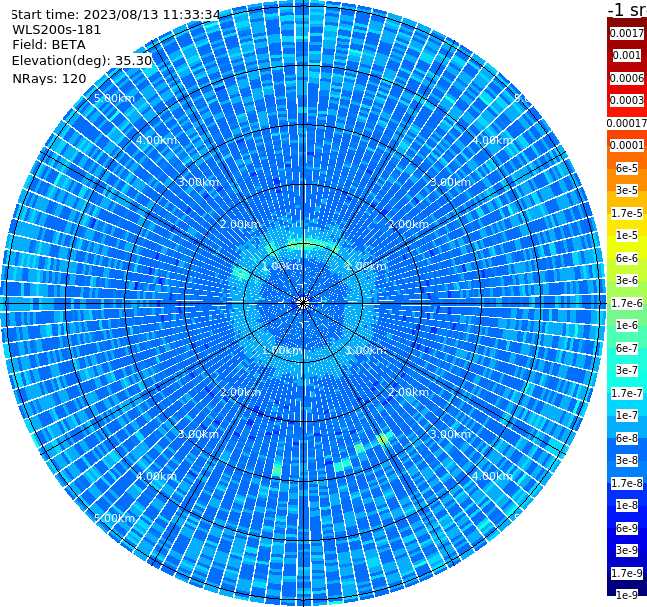Screen dimensions: 647x607
Task: Select the 3e-8 colorbar tick label
Action: [x=627, y=460]
